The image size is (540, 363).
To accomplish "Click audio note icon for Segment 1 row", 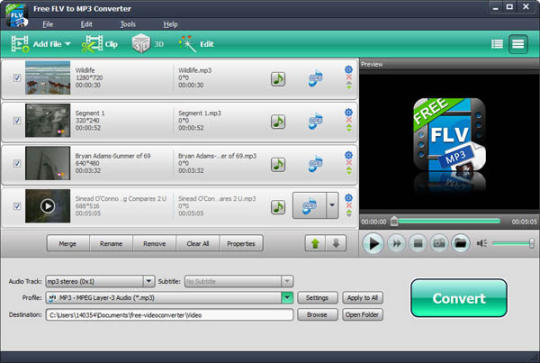I will (278, 122).
